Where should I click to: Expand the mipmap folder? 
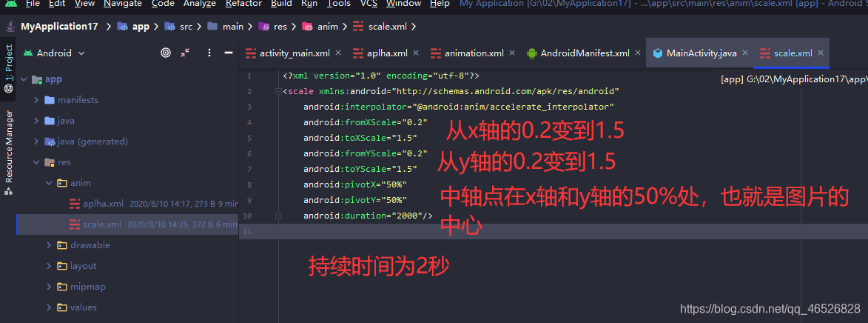tap(49, 287)
